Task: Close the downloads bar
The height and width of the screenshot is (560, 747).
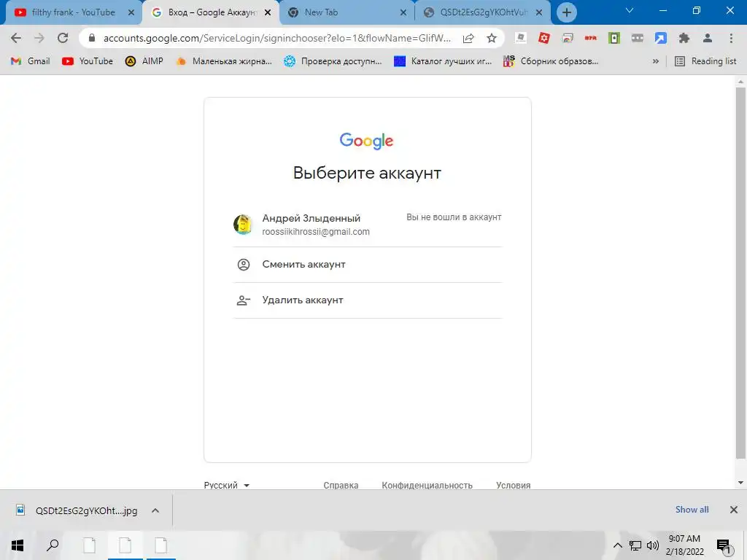Action: [x=734, y=510]
